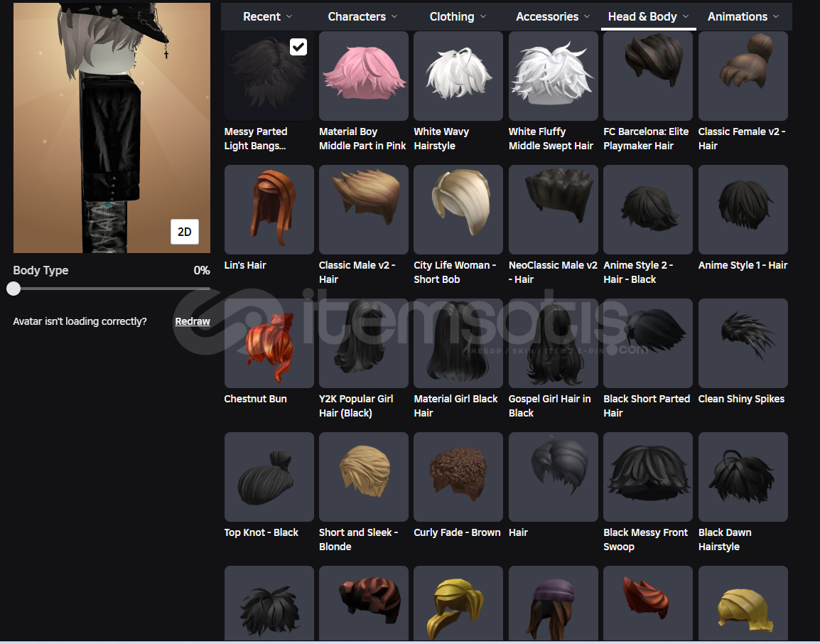Open the Characters dropdown
The width and height of the screenshot is (820, 644).
362,16
